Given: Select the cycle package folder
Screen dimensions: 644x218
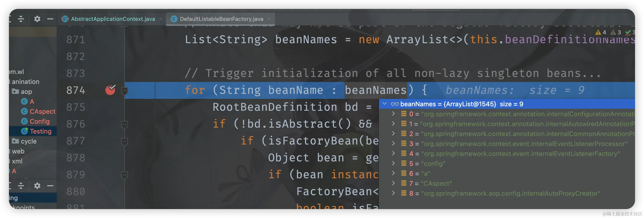Looking at the screenshot, I should (29, 141).
